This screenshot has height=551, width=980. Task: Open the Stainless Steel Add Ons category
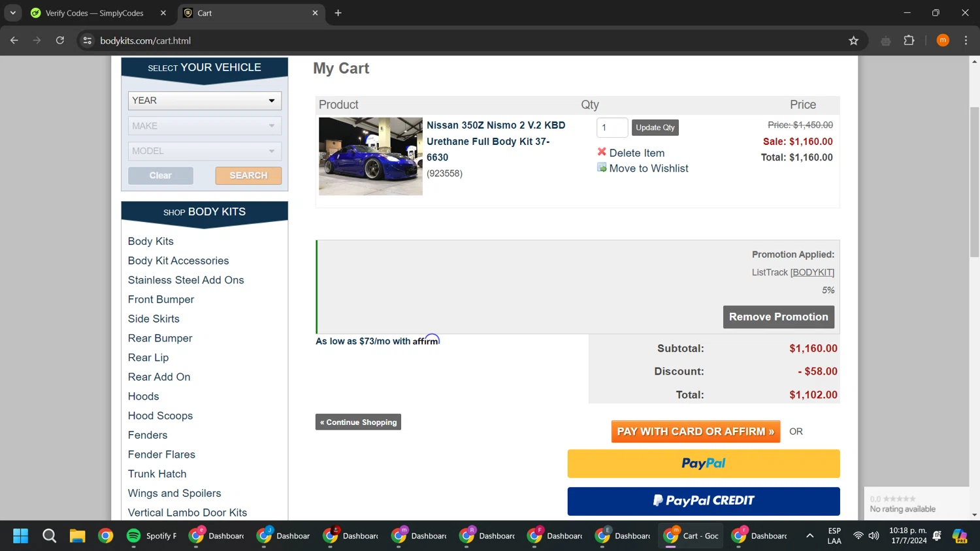tap(186, 280)
